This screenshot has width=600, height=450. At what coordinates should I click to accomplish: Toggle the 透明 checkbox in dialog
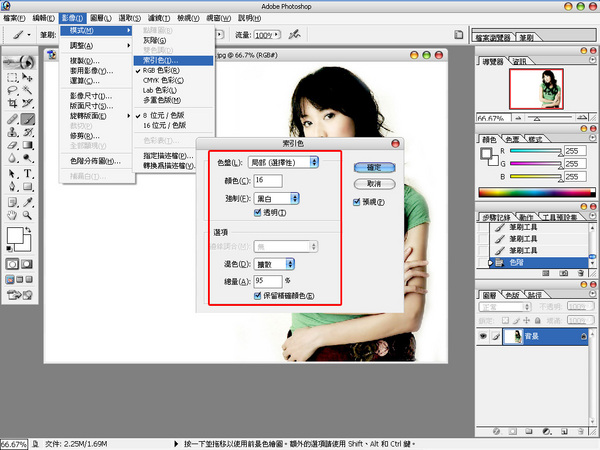(x=258, y=212)
